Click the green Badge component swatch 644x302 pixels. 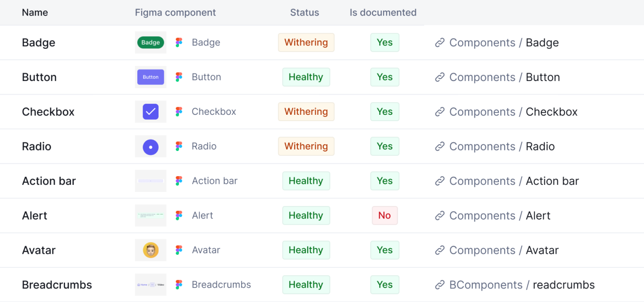[150, 42]
